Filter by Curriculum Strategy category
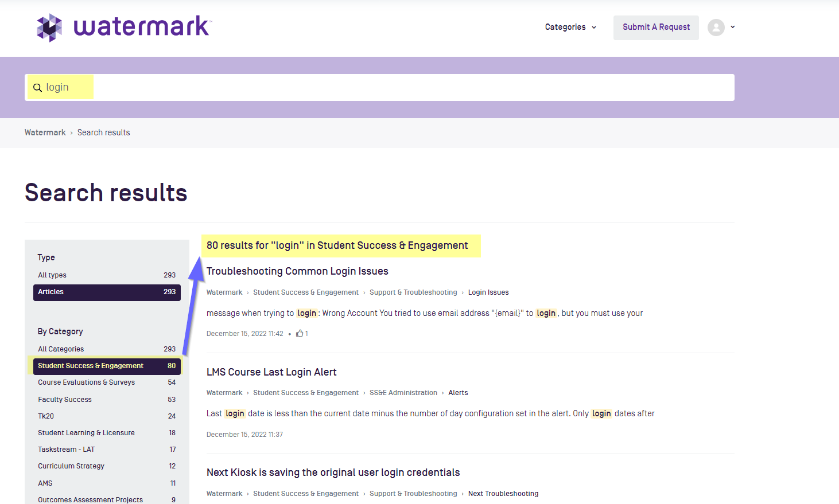Image resolution: width=839 pixels, height=504 pixels. [x=107, y=466]
